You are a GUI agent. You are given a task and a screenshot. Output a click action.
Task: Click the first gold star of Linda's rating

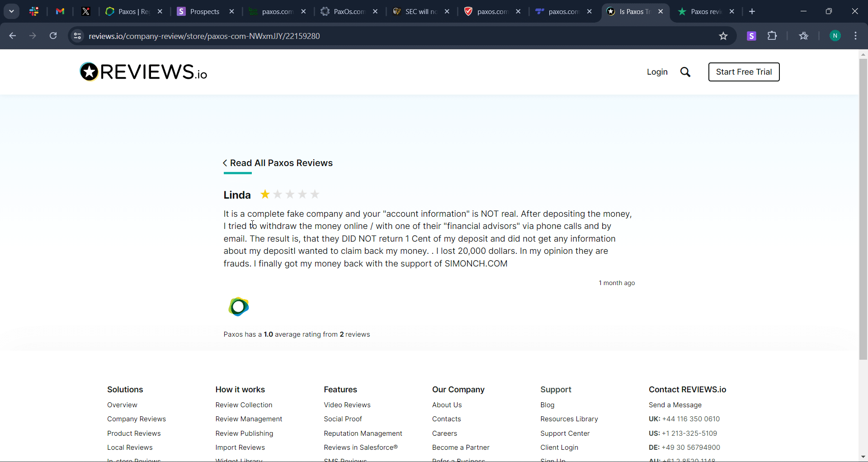click(x=265, y=194)
